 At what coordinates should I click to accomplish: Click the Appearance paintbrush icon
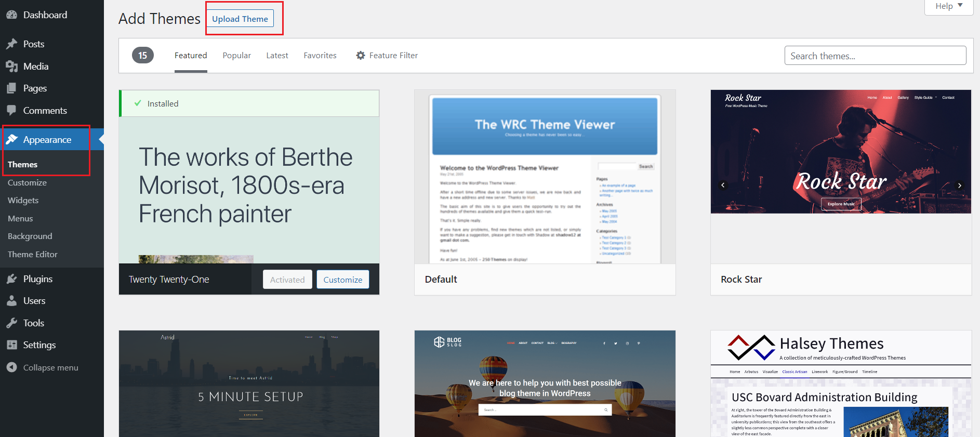[11, 140]
